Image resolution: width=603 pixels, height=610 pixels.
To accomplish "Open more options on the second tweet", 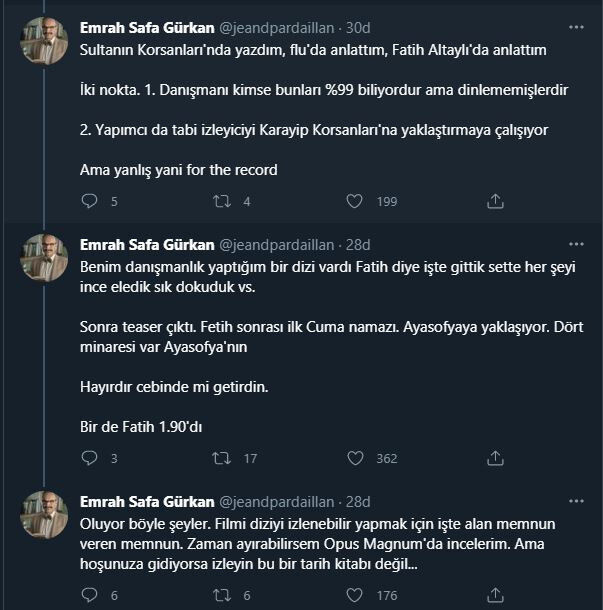I will (575, 244).
